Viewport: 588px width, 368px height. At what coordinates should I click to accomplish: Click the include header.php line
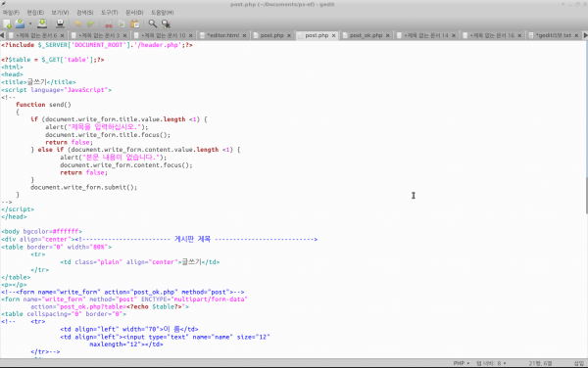coord(97,45)
